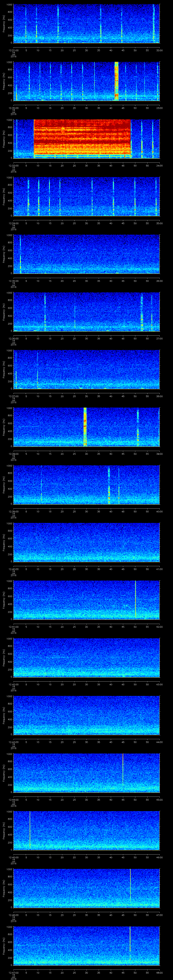Screen dimensions: 173x980
Task: Click the 12:32:00 start time label
Action: click(14, 108)
